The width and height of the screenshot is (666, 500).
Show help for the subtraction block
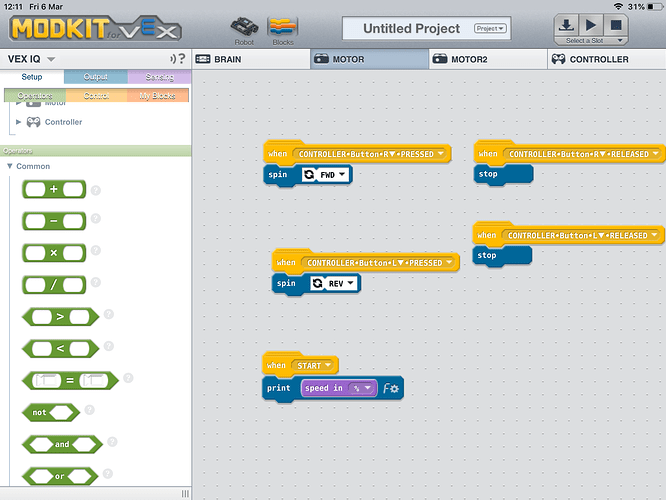[x=96, y=218]
